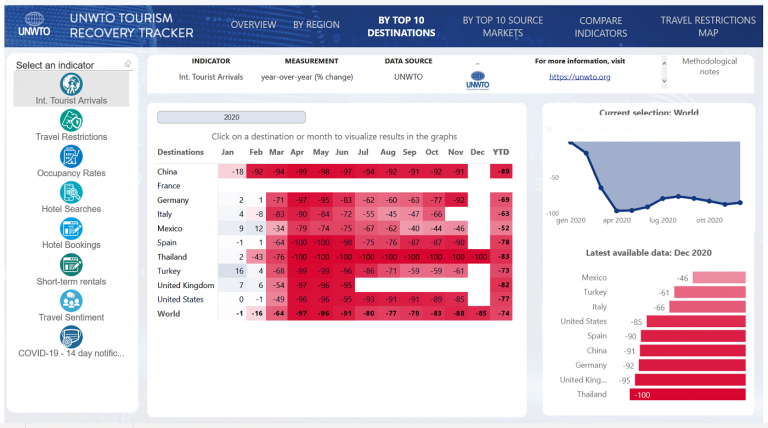
Task: Click the Oct column header
Action: coord(432,152)
